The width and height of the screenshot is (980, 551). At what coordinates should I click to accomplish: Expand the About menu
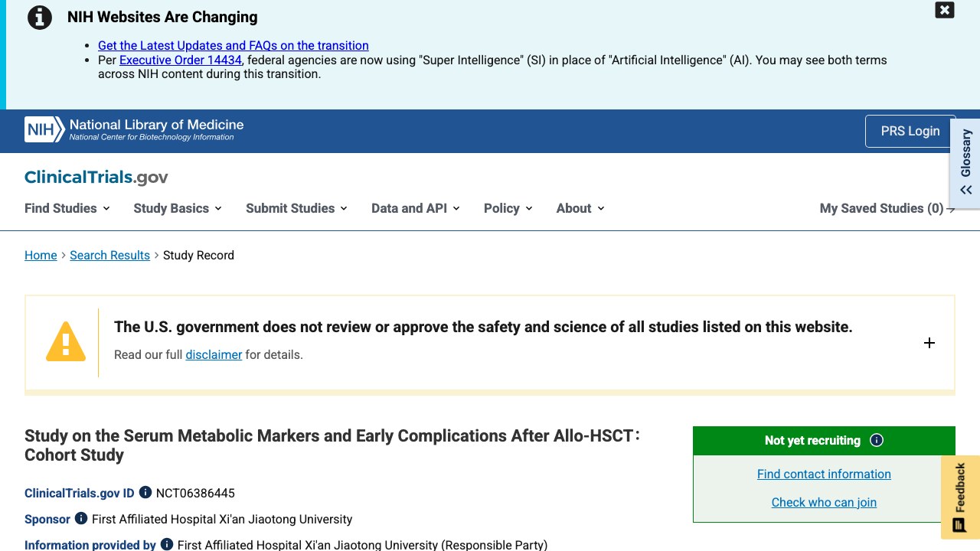coord(580,208)
